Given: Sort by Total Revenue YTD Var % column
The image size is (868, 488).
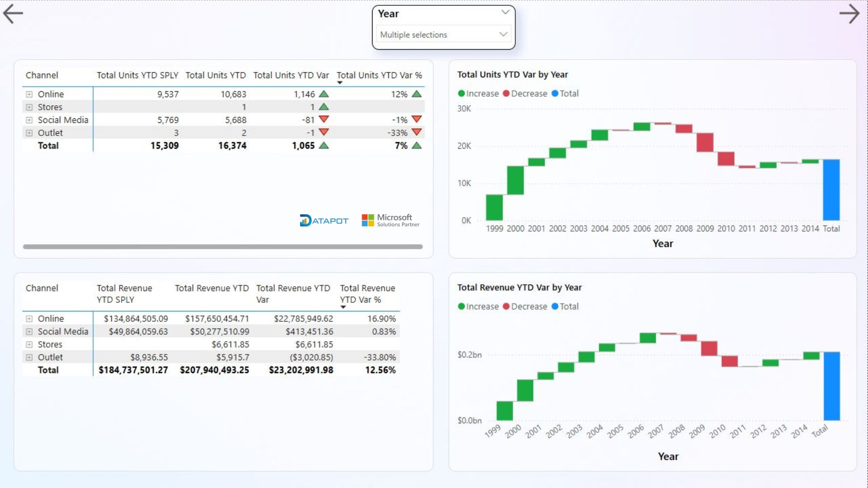Looking at the screenshot, I should [x=368, y=294].
